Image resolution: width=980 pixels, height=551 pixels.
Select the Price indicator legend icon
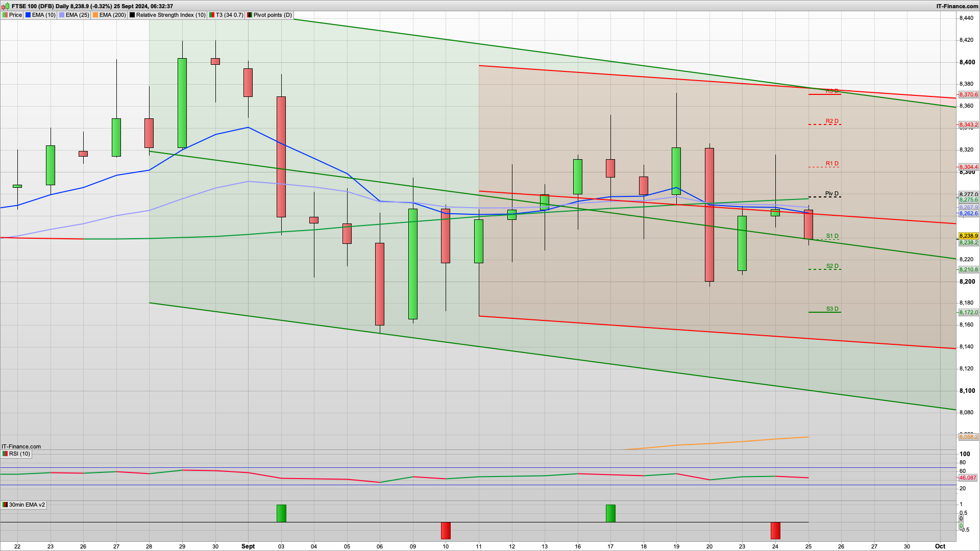[5, 15]
